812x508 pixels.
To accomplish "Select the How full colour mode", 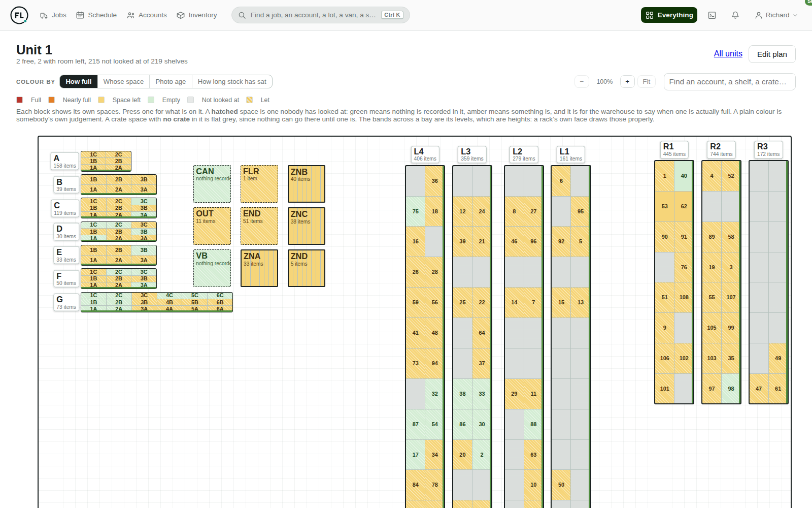I will pyautogui.click(x=79, y=82).
